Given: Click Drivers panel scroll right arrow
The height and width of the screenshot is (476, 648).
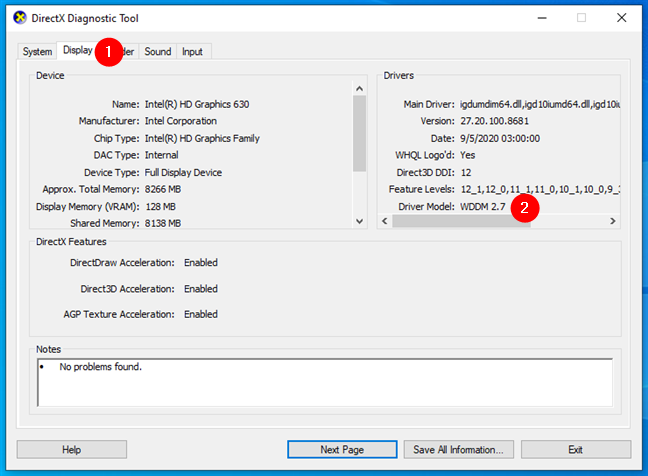Looking at the screenshot, I should click(x=613, y=221).
